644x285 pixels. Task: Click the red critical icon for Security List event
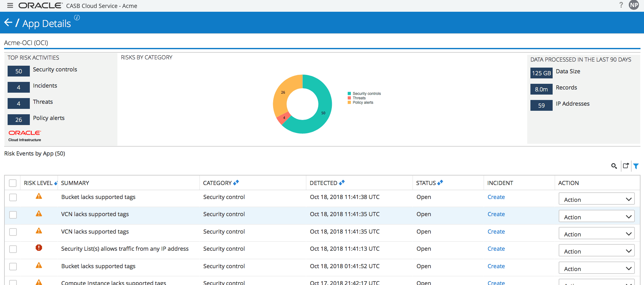(39, 248)
